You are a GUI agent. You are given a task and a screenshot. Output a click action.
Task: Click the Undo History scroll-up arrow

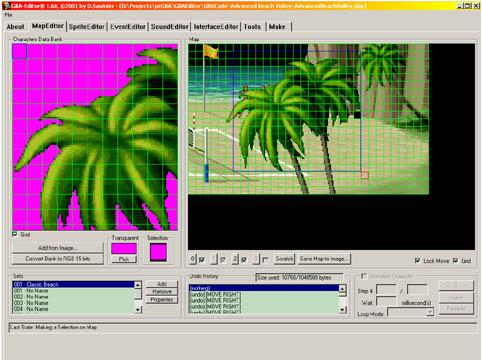point(342,288)
